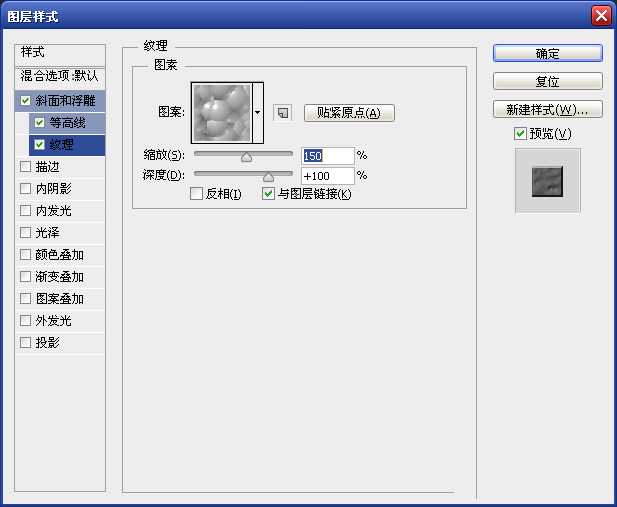
Task: Turn on the 投影 checkbox
Action: [x=25, y=343]
